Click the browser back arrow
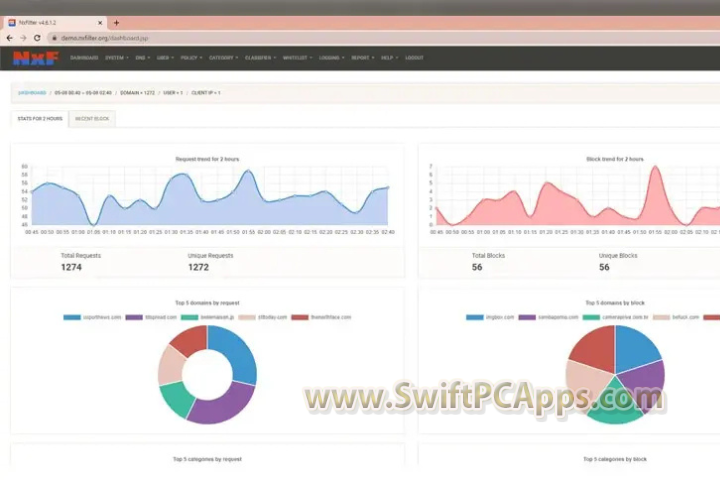Screen dimensions: 720x480 coord(10,38)
